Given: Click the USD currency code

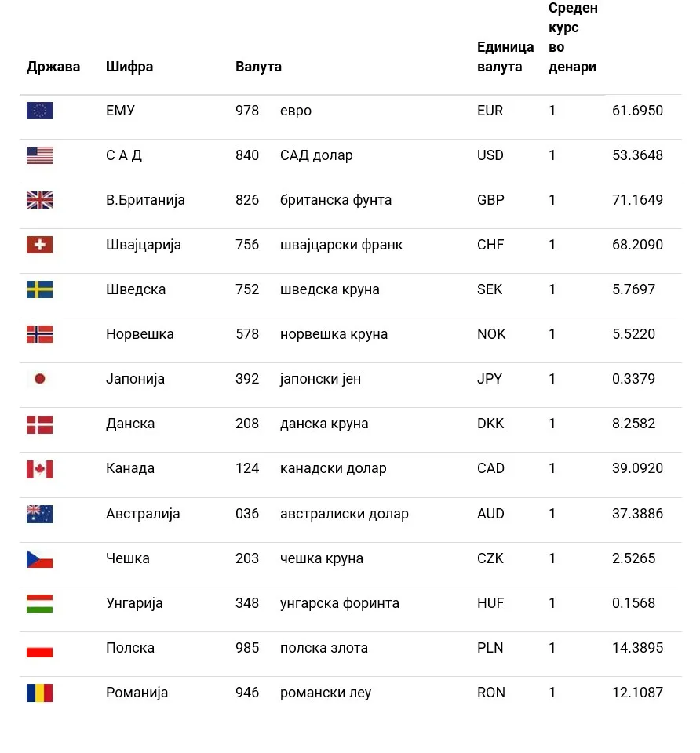Looking at the screenshot, I should (490, 155).
